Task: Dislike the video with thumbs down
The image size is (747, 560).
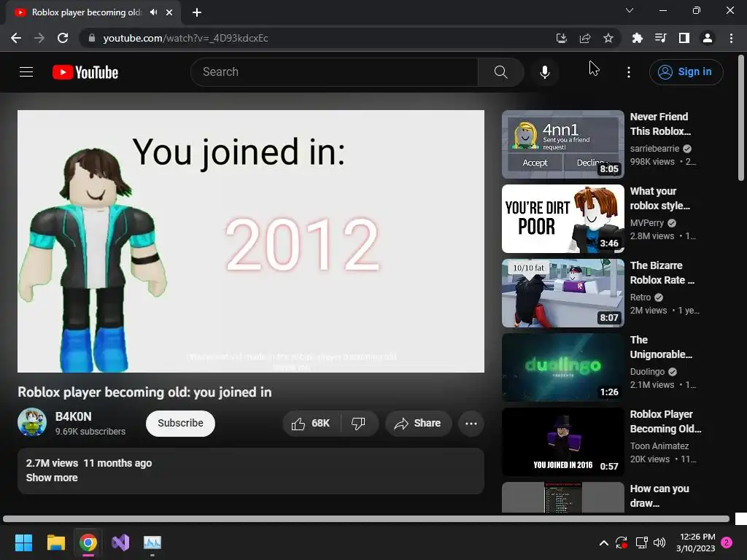Action: tap(359, 424)
